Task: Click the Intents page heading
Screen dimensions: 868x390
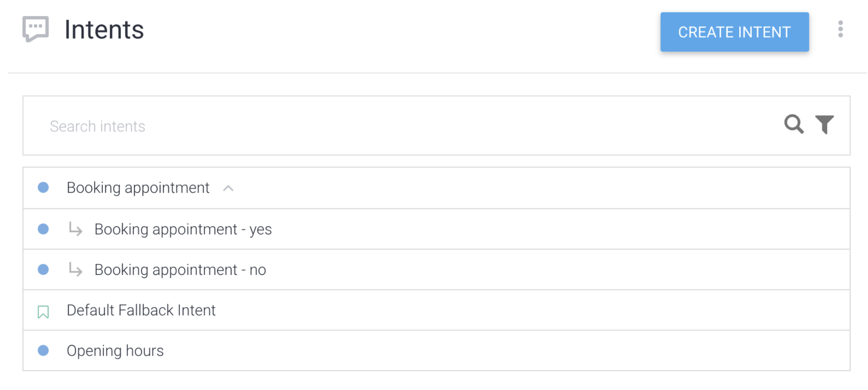Action: pos(104,30)
